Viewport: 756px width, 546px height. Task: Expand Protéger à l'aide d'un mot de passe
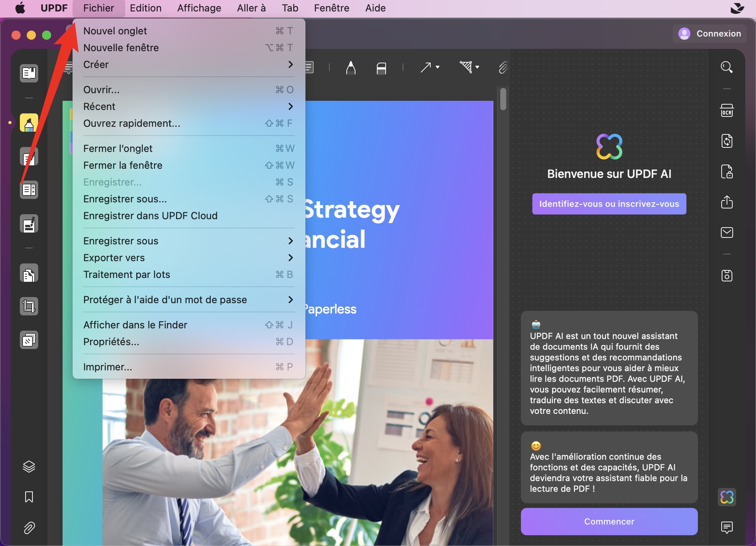pos(189,300)
